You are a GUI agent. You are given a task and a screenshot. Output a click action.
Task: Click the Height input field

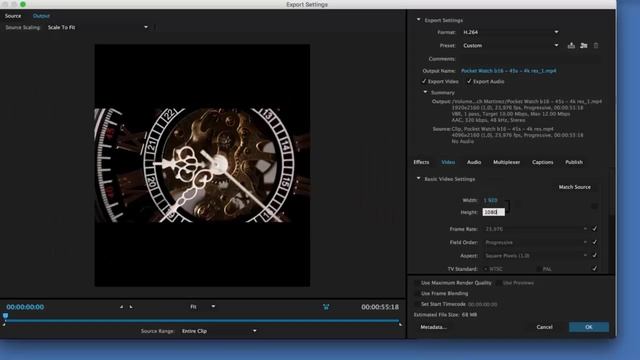tap(493, 212)
